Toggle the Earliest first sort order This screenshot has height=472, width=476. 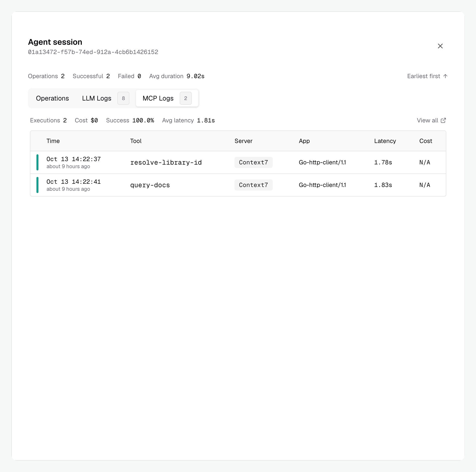[x=427, y=76]
